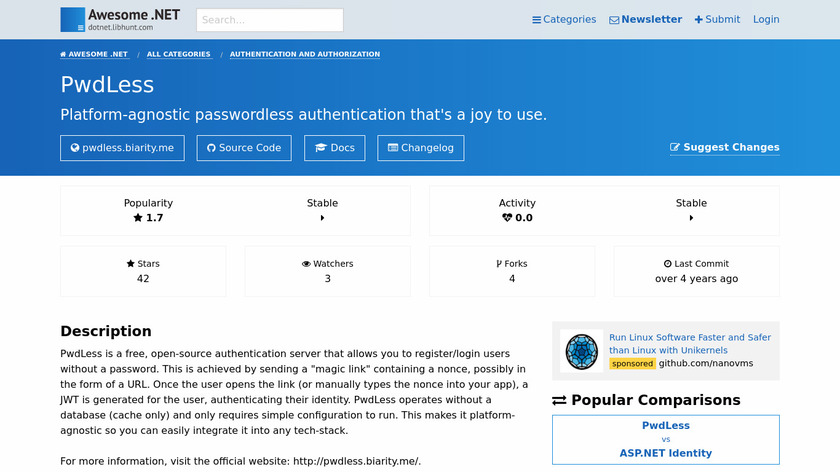Click the Submit plus link
Screen dimensions: 840x472
(717, 19)
